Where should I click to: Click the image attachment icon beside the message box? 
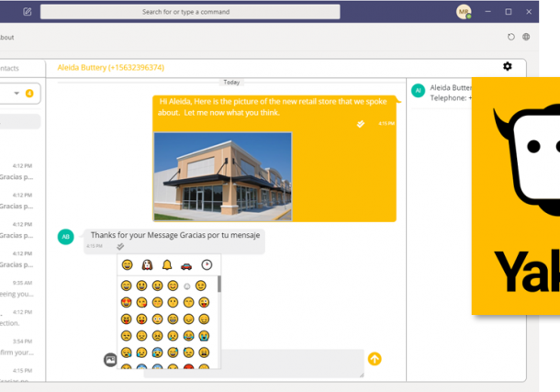(x=110, y=359)
